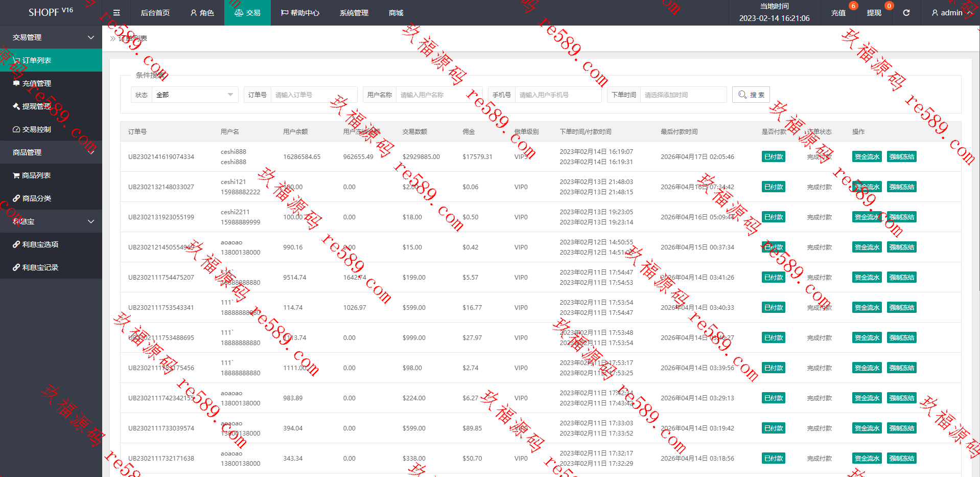The image size is (980, 477).
Task: Click 资金流水 for order UB2302131923055199
Action: [867, 217]
